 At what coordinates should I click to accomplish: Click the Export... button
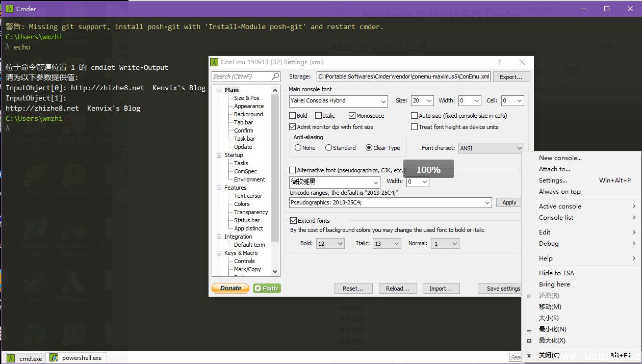coord(511,77)
